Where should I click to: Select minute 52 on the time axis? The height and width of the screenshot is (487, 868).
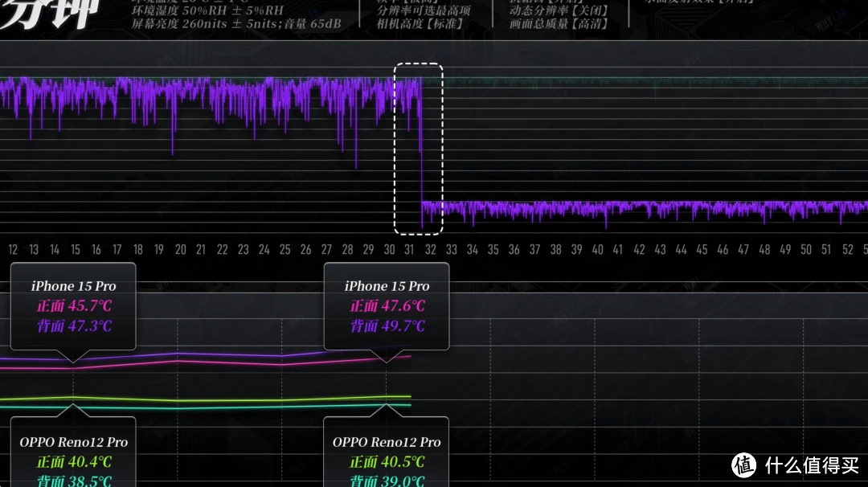847,250
